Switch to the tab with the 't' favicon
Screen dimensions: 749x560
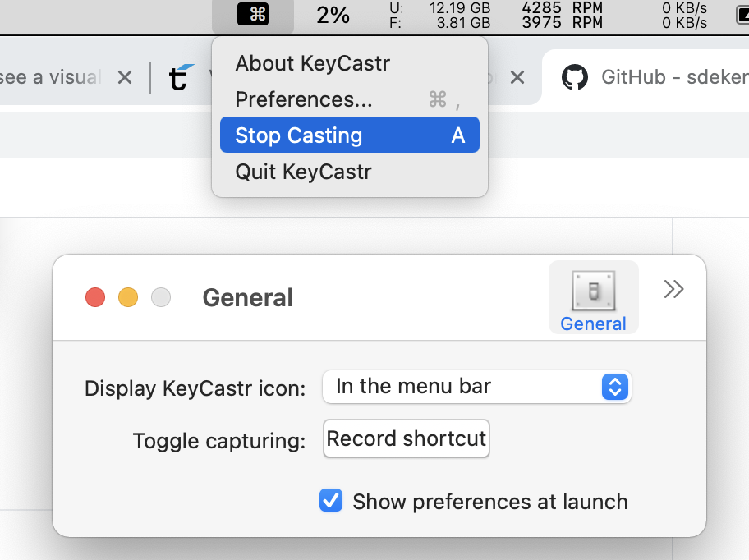point(182,77)
